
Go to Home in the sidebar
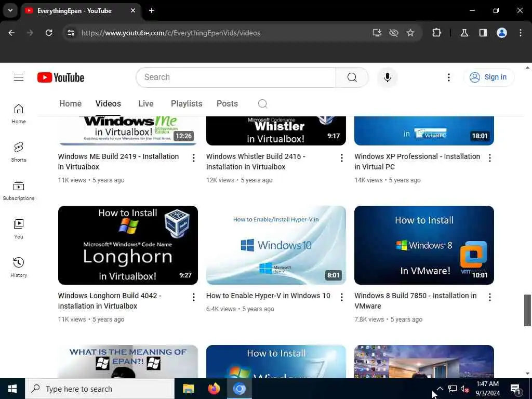(x=19, y=114)
